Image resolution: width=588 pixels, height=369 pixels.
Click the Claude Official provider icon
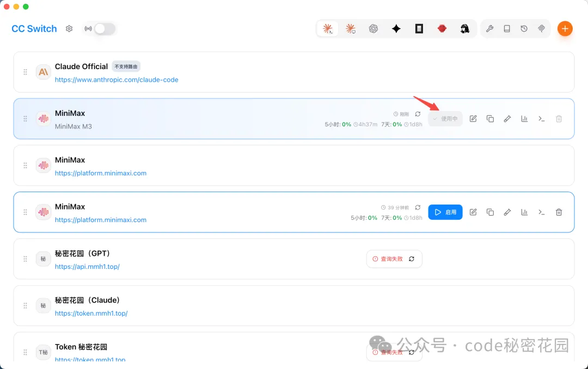(x=44, y=72)
